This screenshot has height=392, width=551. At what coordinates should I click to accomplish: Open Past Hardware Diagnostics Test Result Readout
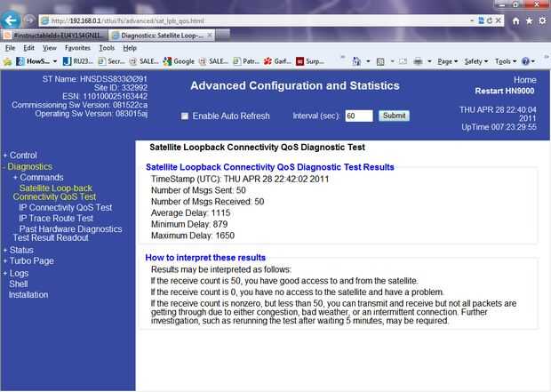pos(68,234)
